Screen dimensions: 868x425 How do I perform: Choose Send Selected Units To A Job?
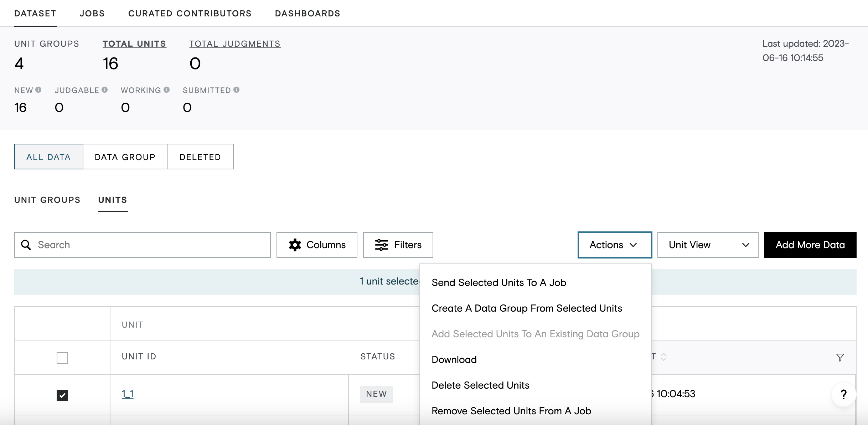coord(499,282)
